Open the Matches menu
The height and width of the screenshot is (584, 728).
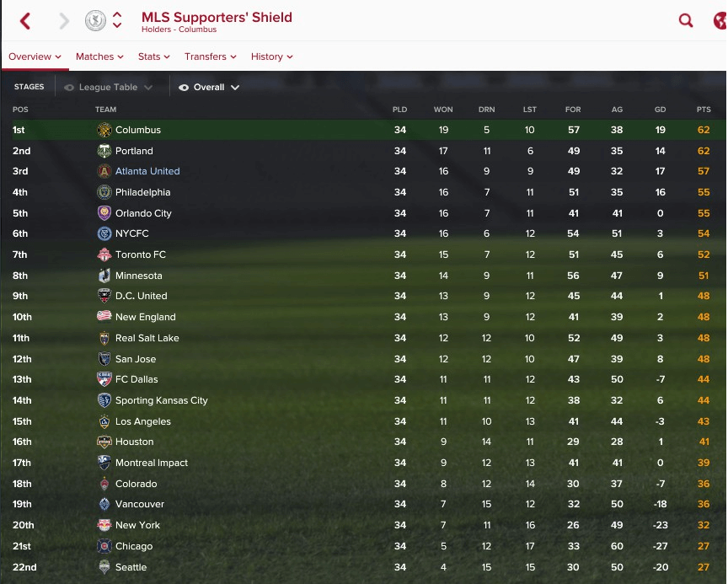click(99, 56)
